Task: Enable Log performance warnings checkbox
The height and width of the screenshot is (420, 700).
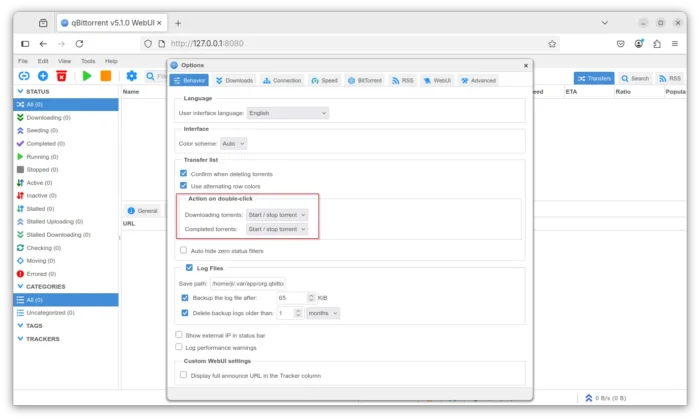Action: (179, 346)
